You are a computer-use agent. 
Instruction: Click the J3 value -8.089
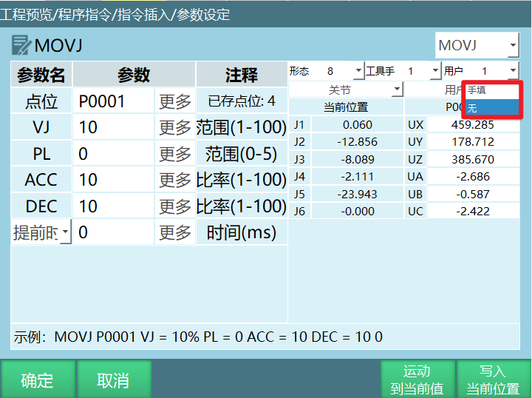(358, 159)
